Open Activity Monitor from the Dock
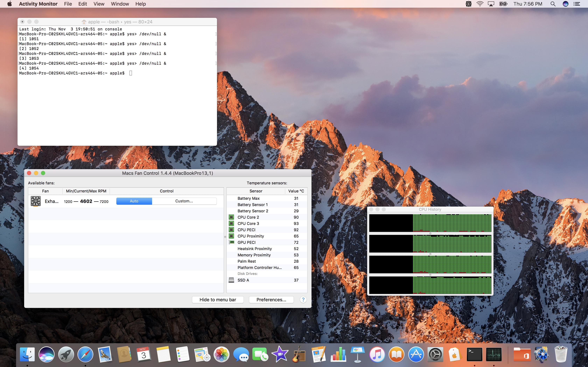 coord(494,354)
